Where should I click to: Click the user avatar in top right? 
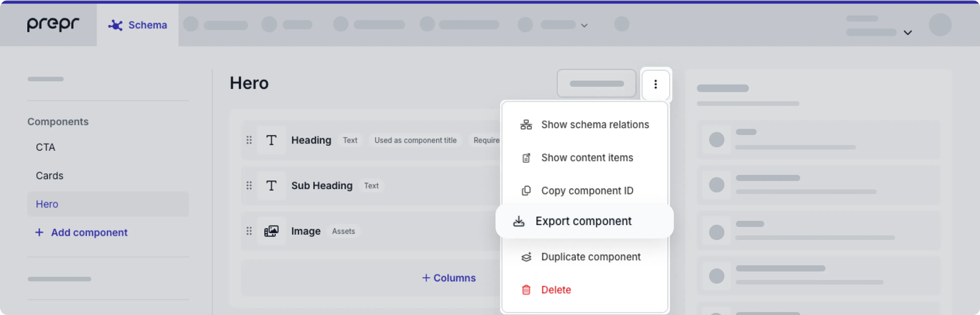click(x=940, y=25)
